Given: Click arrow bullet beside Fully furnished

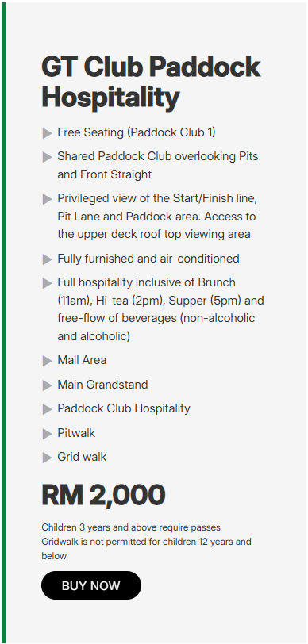Looking at the screenshot, I should pos(48,259).
